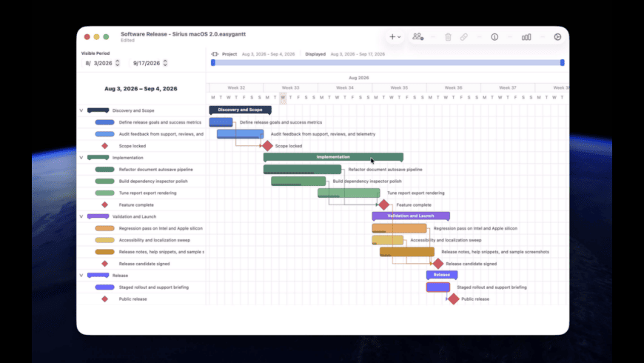Collapse the Implementation group
The image size is (644, 363).
pyautogui.click(x=81, y=158)
